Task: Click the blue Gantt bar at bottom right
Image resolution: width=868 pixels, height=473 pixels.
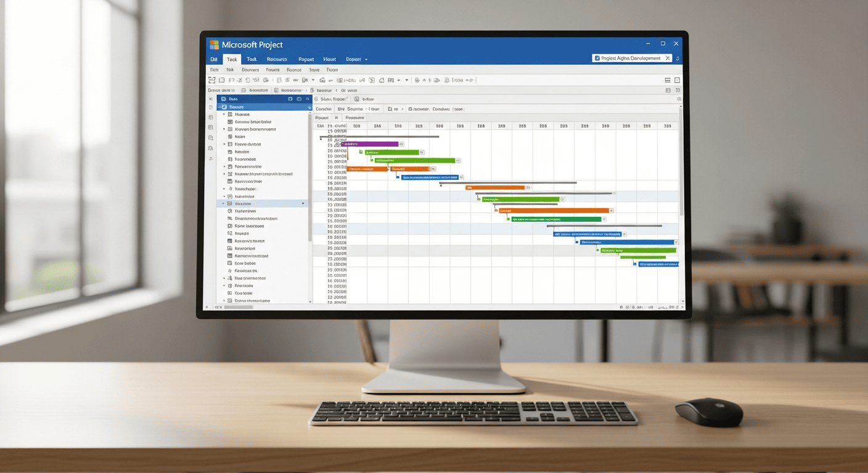Action: 658,264
